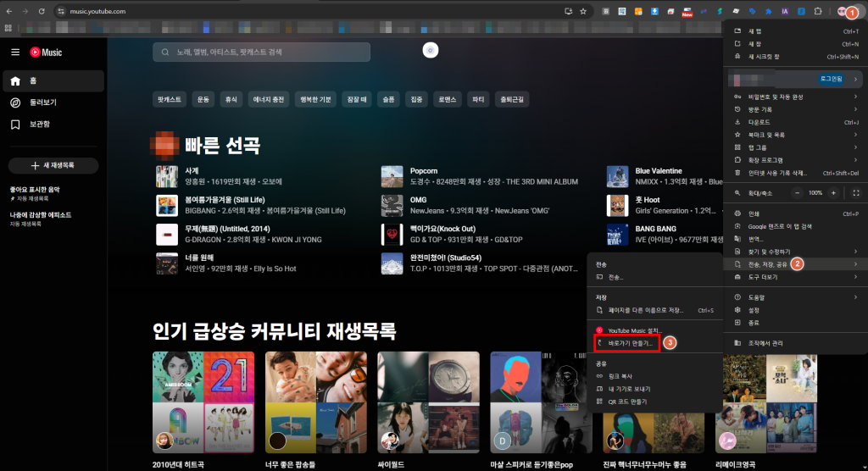The width and height of the screenshot is (868, 471).
Task: Open 둘러보기 in the sidebar
Action: click(x=53, y=103)
